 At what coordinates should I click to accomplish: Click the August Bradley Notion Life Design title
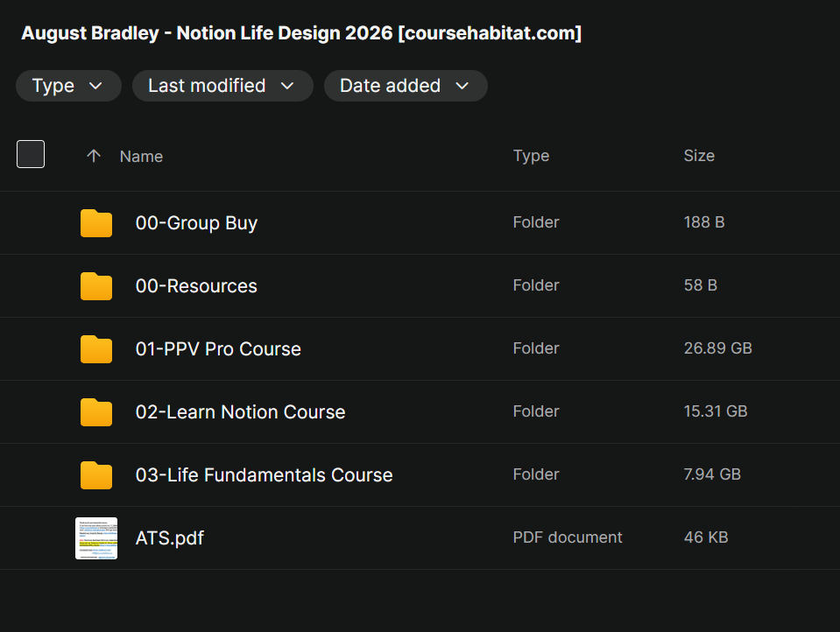click(x=301, y=33)
